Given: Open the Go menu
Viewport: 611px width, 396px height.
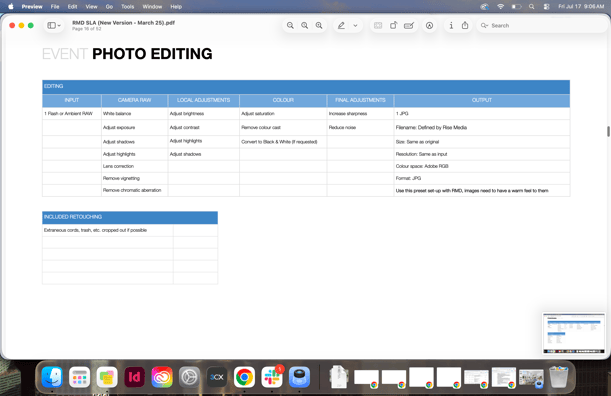Looking at the screenshot, I should 109,7.
